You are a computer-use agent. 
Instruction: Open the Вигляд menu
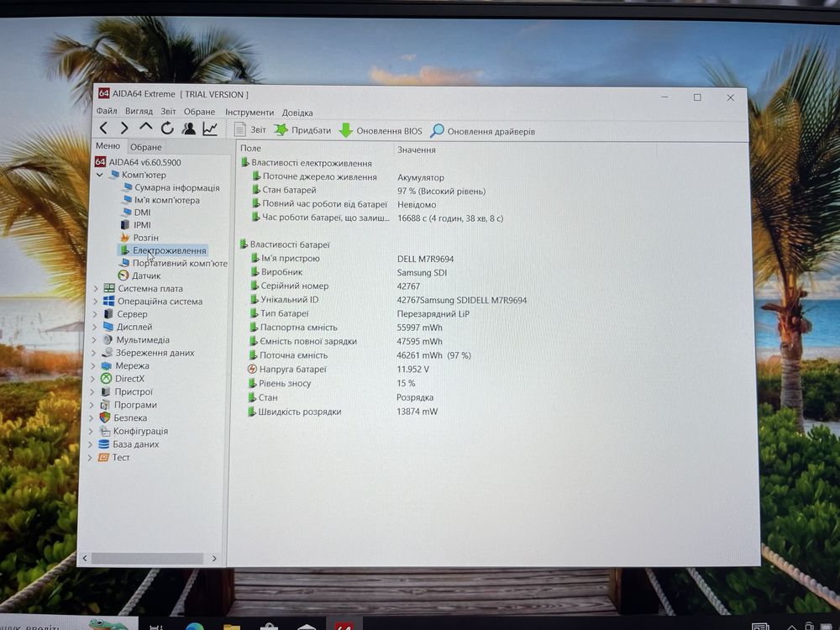click(139, 112)
